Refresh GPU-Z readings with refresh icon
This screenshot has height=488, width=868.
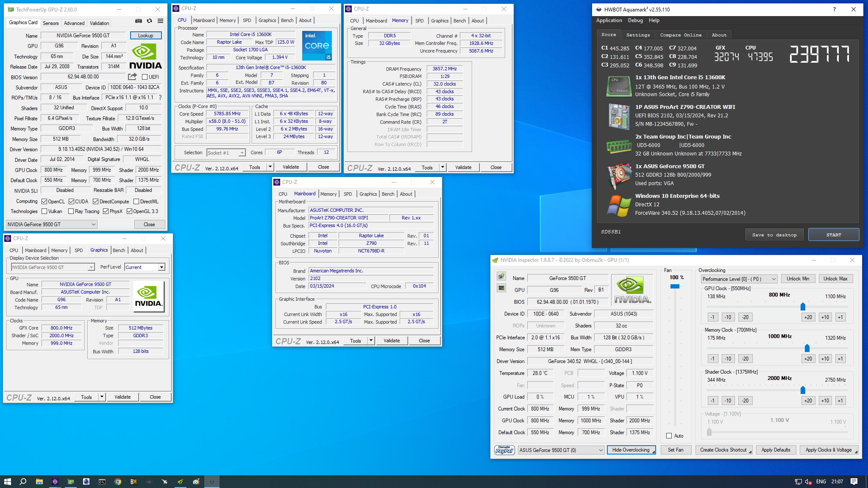149,21
